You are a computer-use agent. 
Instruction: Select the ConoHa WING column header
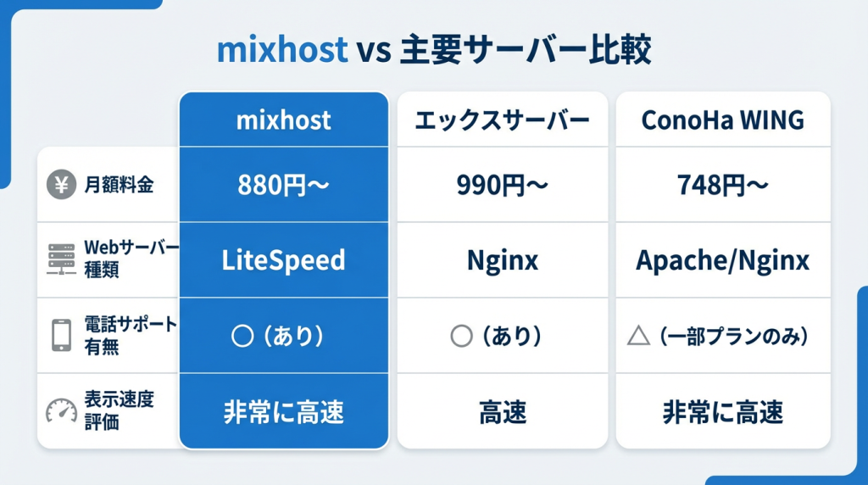tap(722, 120)
